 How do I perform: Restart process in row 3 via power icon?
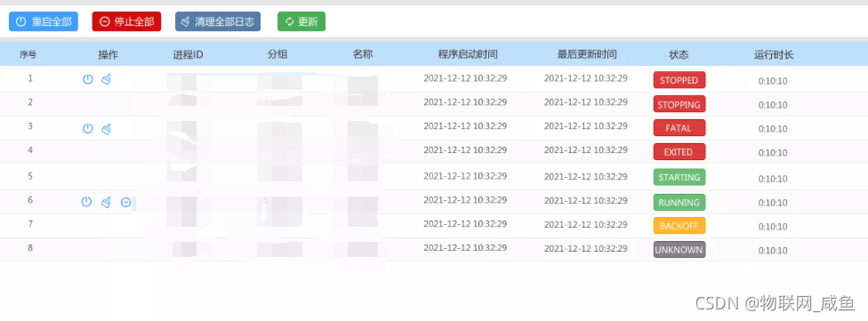87,128
